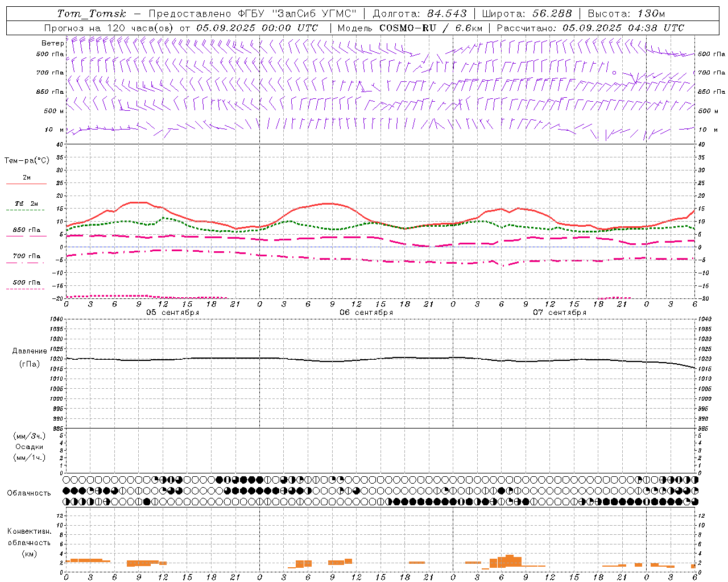This screenshot has height=582, width=728.
Task: Click the station name Tom_Tomsk in header
Action: [92, 14]
